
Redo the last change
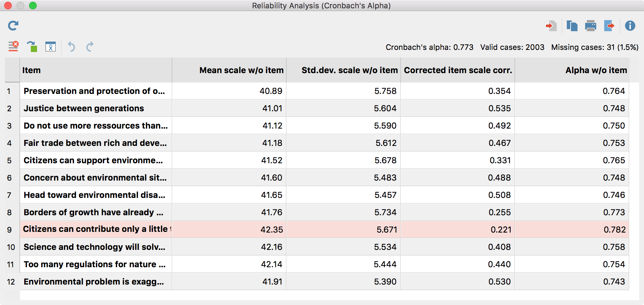point(90,46)
